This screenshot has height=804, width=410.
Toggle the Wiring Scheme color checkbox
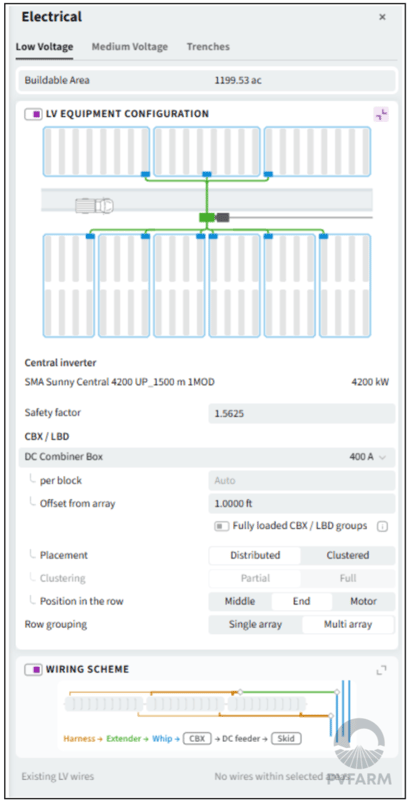34,669
